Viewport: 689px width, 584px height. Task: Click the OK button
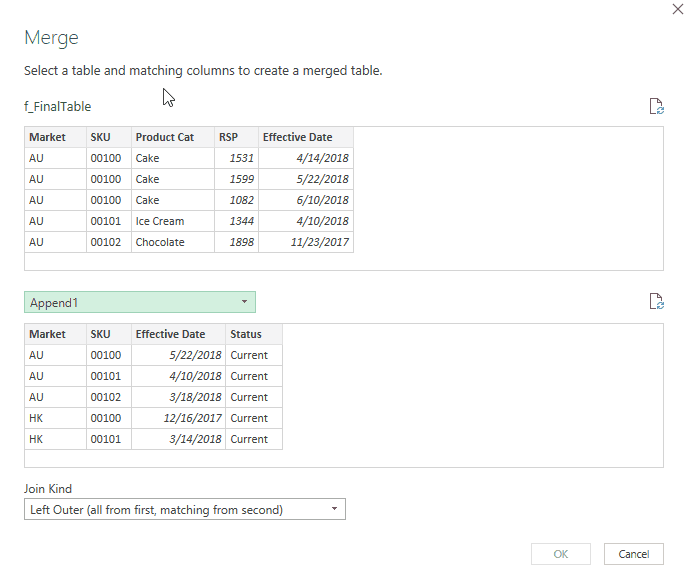click(x=561, y=554)
